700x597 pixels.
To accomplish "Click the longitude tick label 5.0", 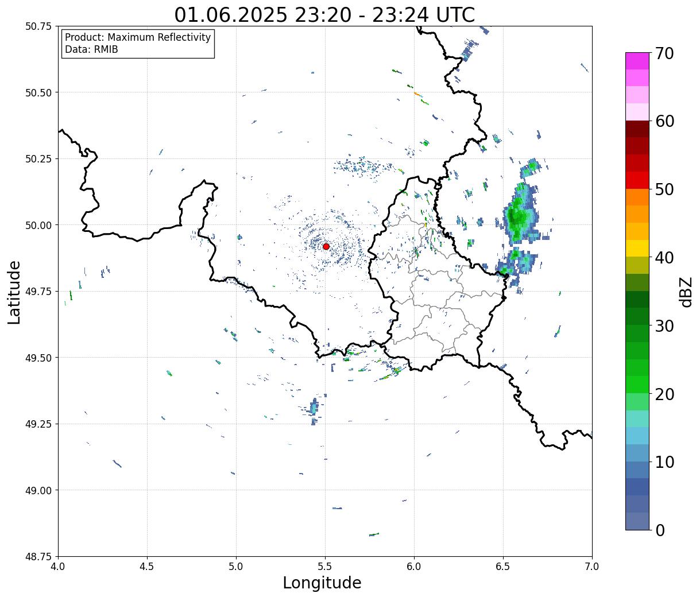I will point(236,567).
